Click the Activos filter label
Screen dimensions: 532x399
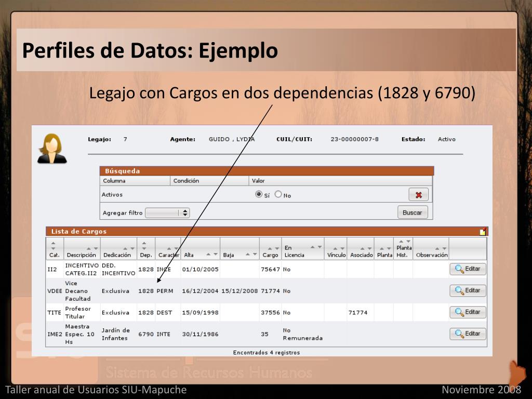(112, 195)
